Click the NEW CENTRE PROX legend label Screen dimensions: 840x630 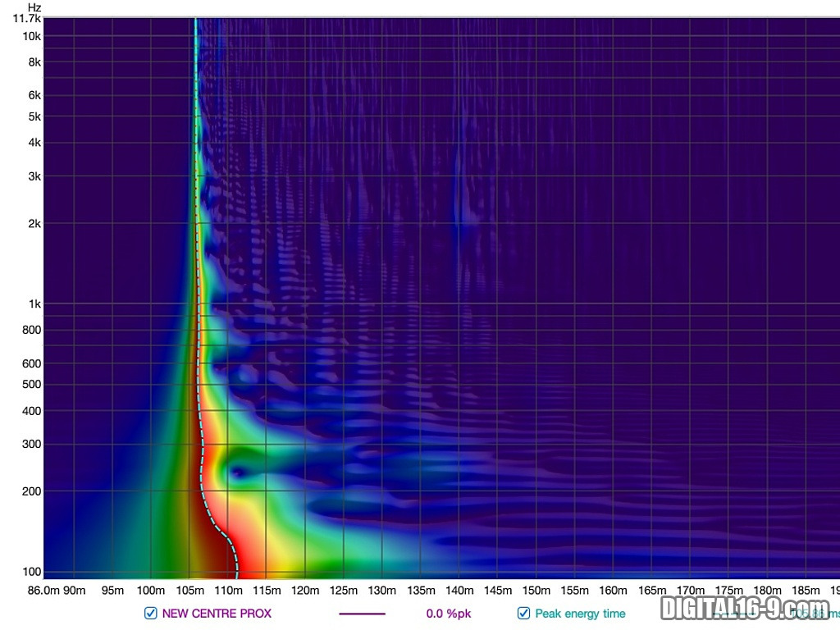click(x=217, y=614)
